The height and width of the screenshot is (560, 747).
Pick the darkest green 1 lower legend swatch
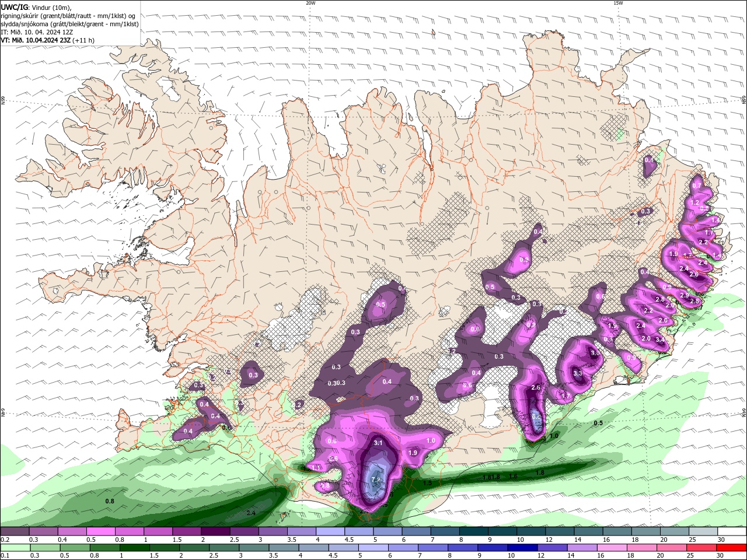coord(134,548)
